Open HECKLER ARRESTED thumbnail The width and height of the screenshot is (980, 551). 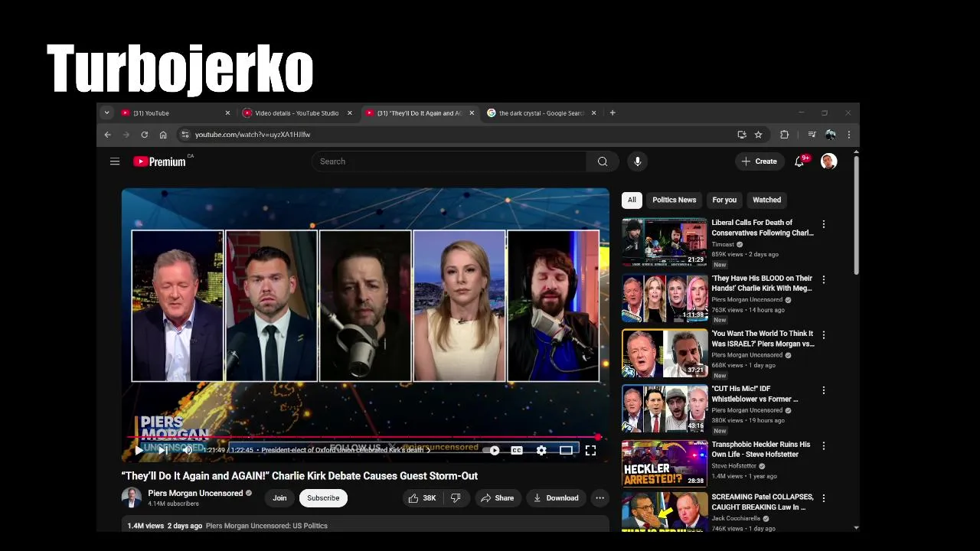pyautogui.click(x=665, y=463)
